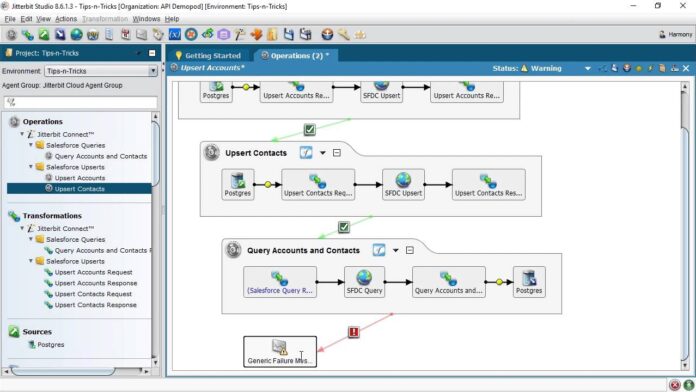Select Query Accounts and Contacts operation in tree
Viewport: 696px width, 392px height.
(101, 156)
